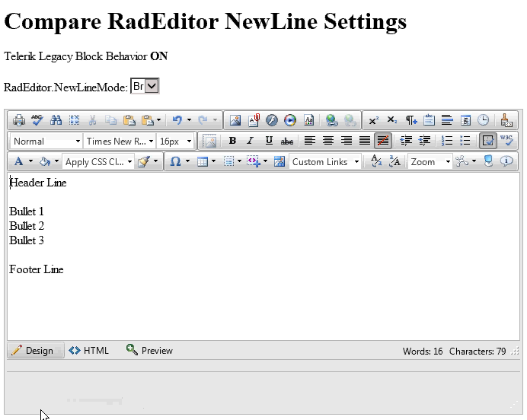This screenshot has width=527, height=420.
Task: Open the Apply CSS Class dropdown
Action: pos(97,162)
